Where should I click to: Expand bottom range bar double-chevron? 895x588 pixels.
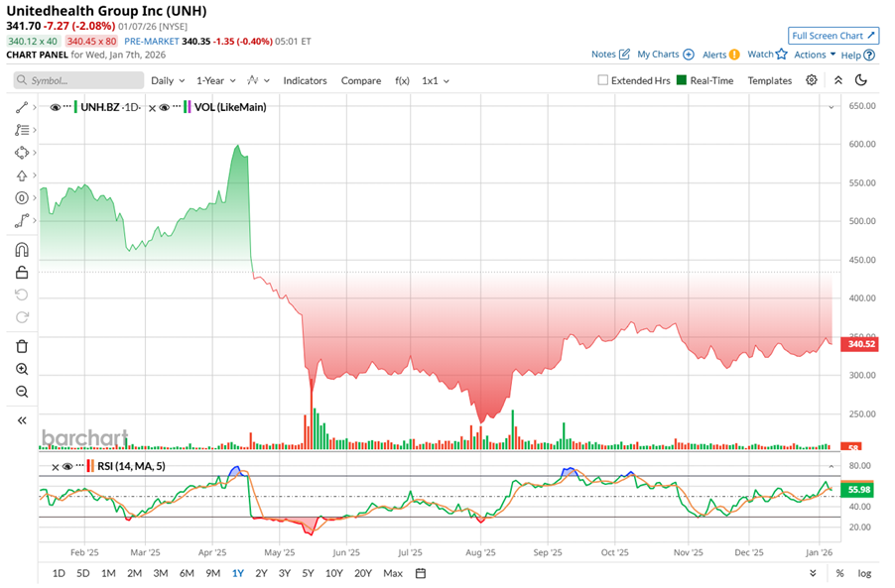point(813,573)
